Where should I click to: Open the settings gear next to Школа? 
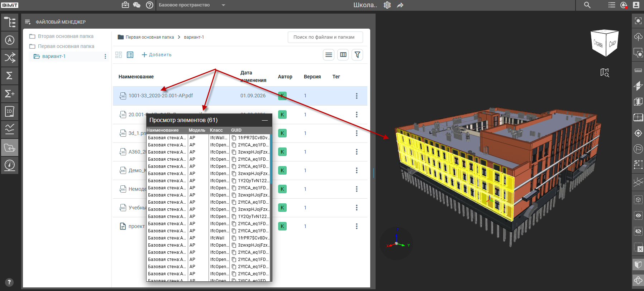click(x=387, y=5)
